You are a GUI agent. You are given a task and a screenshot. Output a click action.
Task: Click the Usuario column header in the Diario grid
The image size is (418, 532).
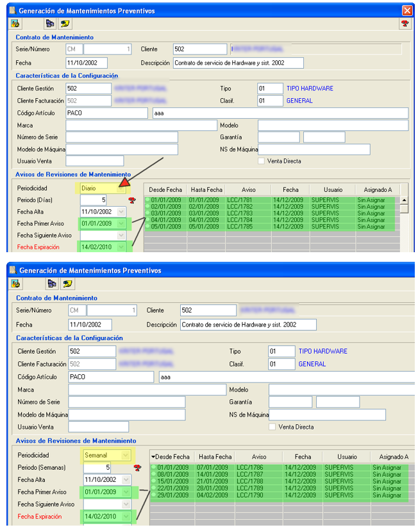(333, 190)
